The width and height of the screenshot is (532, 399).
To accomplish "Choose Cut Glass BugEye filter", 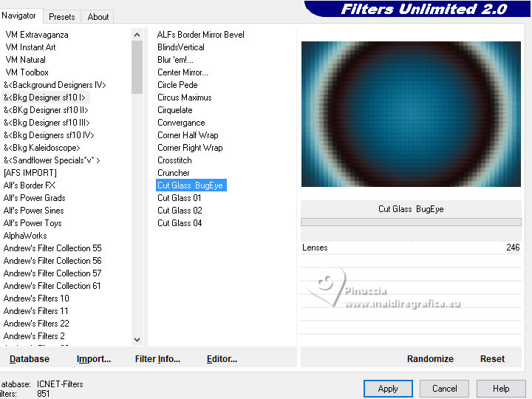I will (191, 185).
